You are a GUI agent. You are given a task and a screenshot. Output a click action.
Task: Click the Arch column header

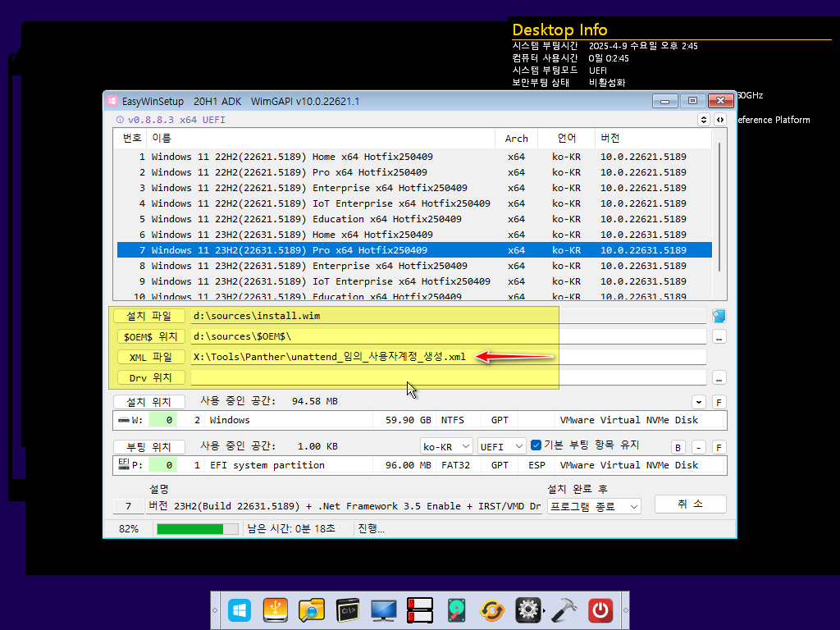517,138
